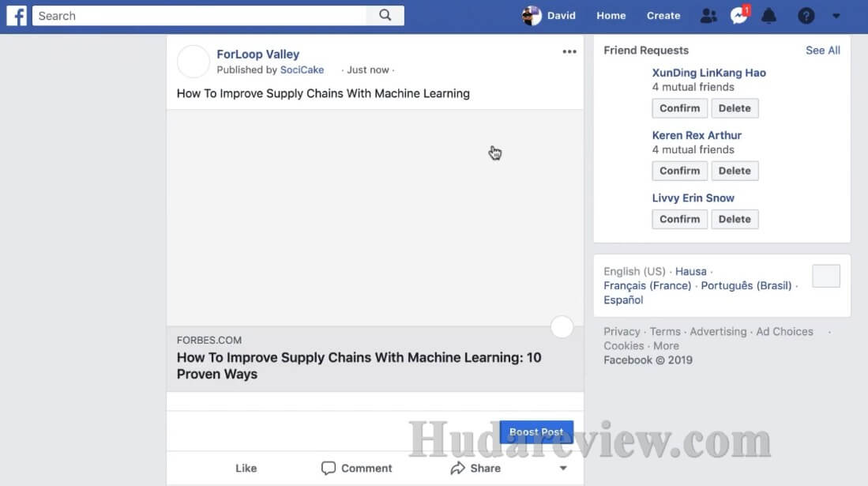Open the friend requests icon
868x486 pixels.
pyautogui.click(x=708, y=16)
